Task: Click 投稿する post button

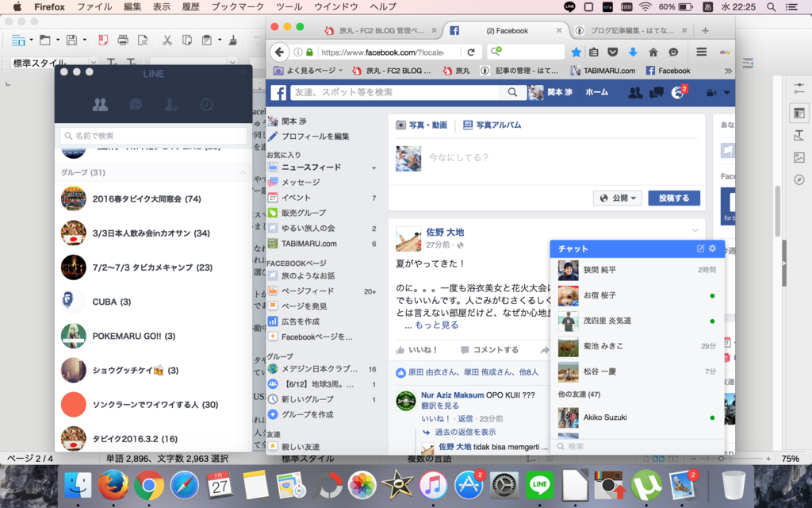Action: (x=674, y=198)
